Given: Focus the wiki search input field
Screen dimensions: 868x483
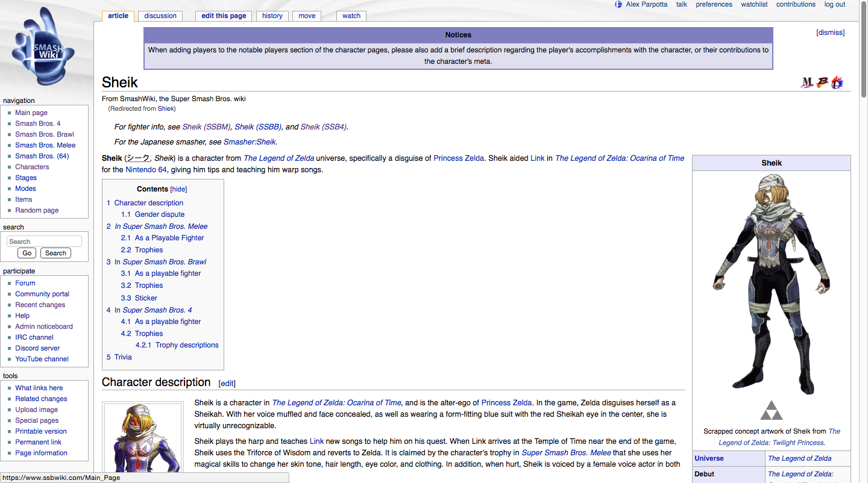Looking at the screenshot, I should (44, 241).
